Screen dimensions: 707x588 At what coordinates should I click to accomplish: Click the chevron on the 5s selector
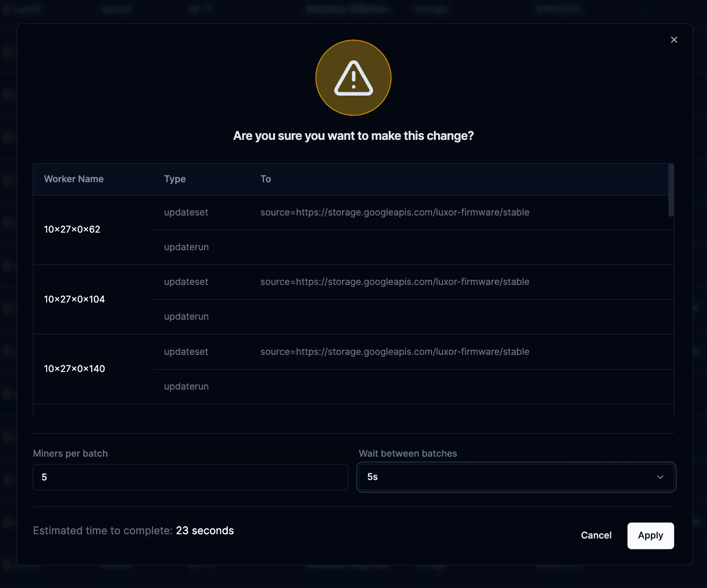tap(660, 477)
